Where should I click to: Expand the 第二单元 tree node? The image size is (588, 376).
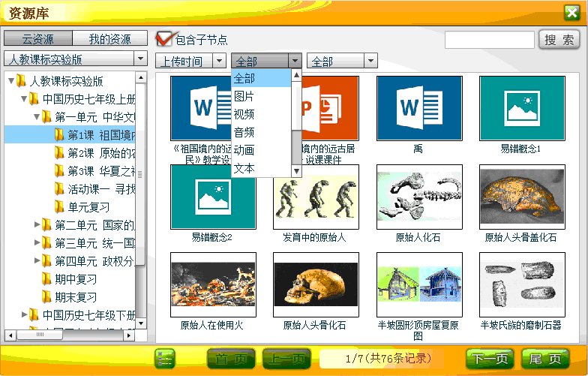(x=37, y=224)
